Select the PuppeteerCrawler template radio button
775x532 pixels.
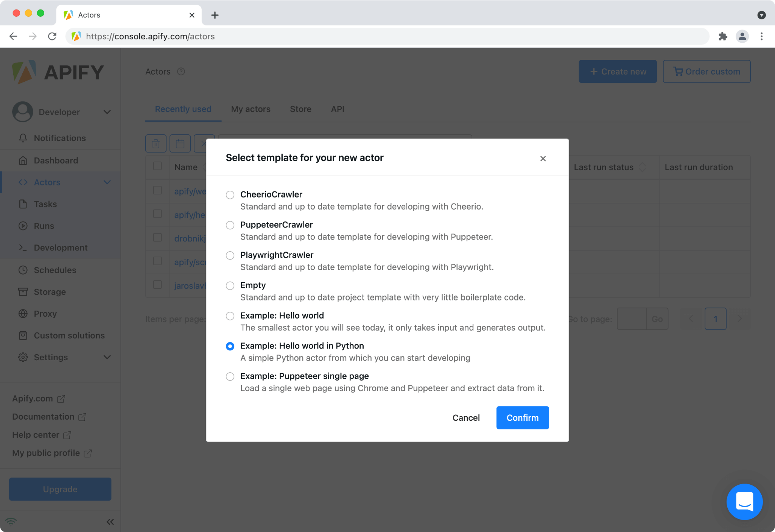[230, 225]
